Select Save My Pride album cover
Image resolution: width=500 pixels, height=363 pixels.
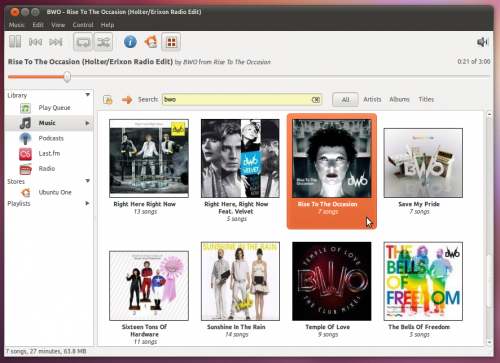pos(423,163)
